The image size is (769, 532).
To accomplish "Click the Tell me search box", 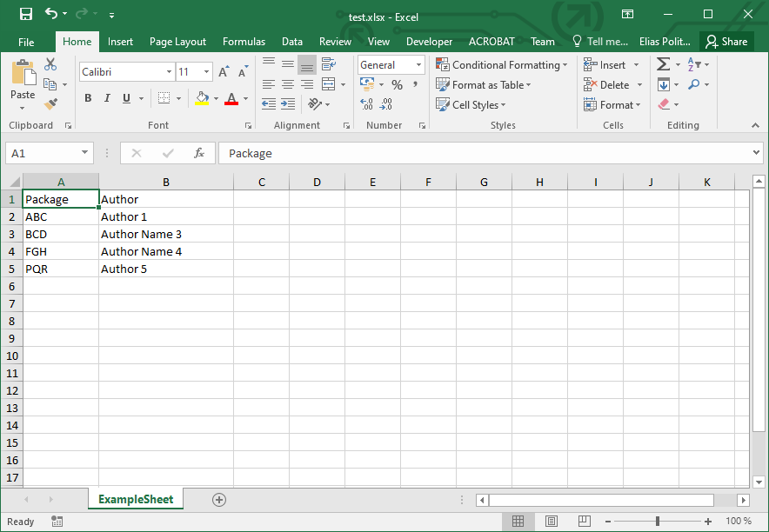I will [600, 42].
